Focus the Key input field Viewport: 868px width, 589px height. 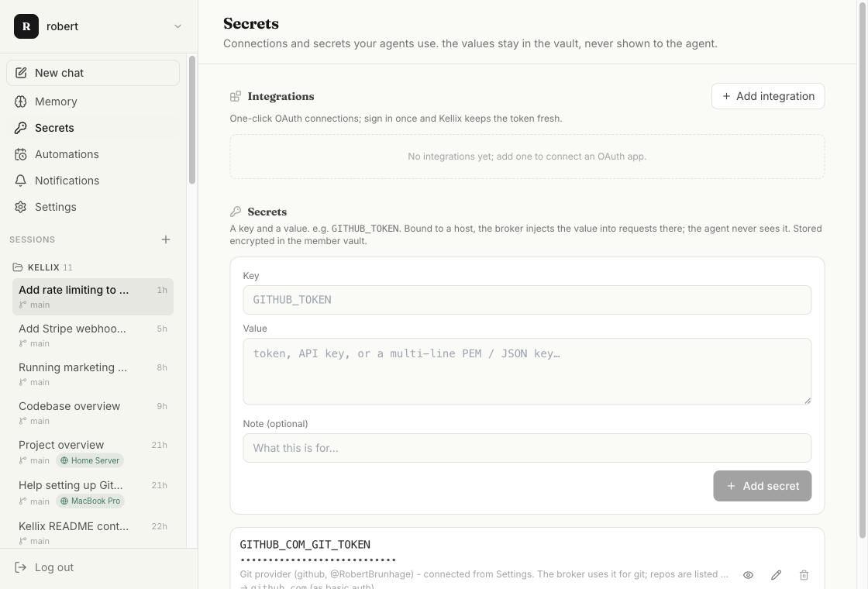[x=527, y=300]
